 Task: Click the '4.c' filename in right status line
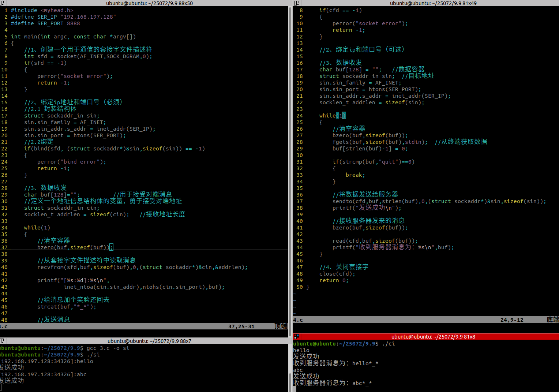pyautogui.click(x=298, y=320)
